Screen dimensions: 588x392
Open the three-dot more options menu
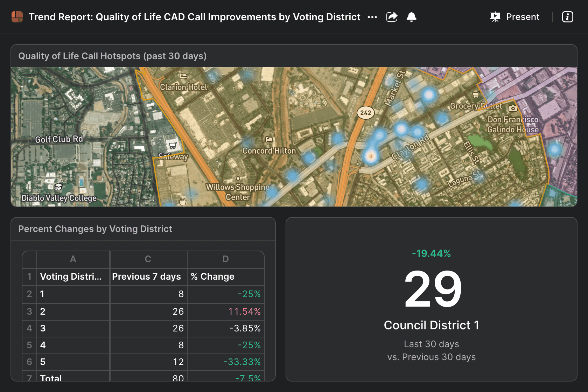pyautogui.click(x=372, y=17)
